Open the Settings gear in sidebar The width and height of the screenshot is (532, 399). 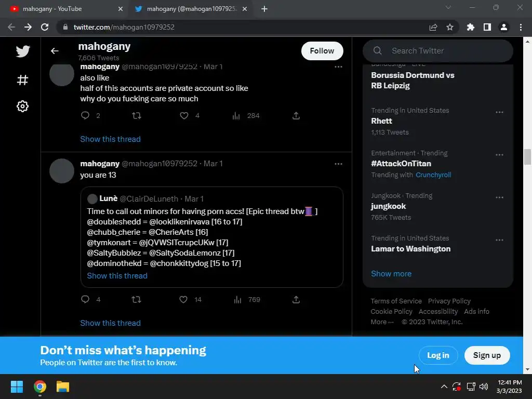pyautogui.click(x=22, y=106)
